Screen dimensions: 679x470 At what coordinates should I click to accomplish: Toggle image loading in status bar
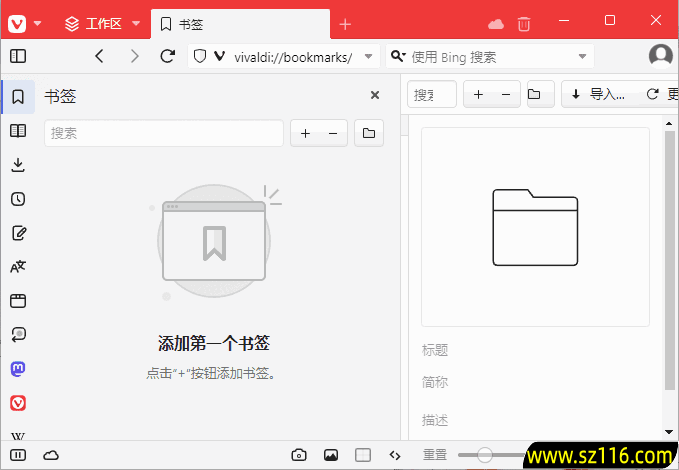pyautogui.click(x=331, y=455)
